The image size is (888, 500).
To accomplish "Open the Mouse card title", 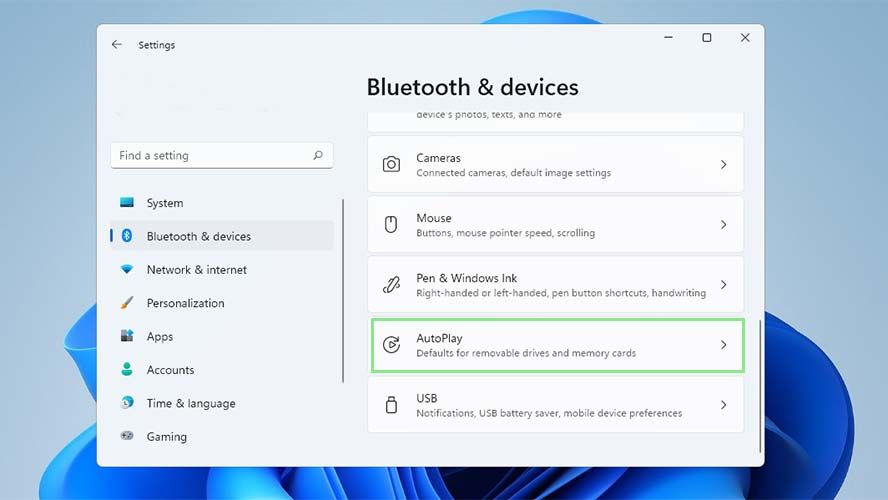I will point(434,218).
